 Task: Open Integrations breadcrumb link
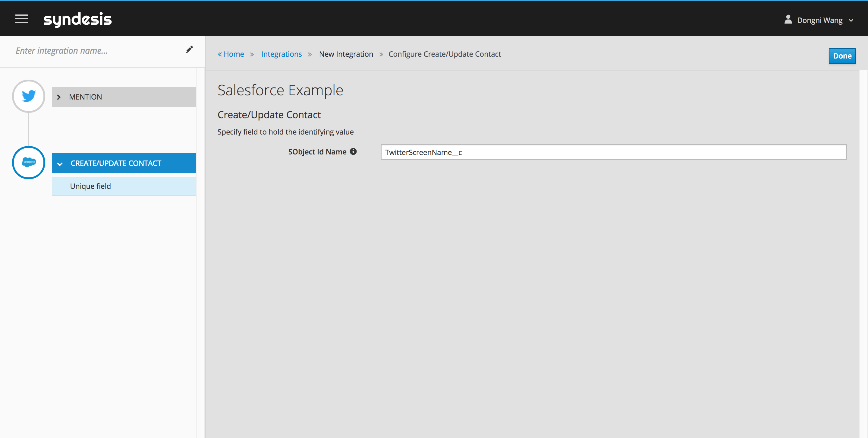[281, 54]
